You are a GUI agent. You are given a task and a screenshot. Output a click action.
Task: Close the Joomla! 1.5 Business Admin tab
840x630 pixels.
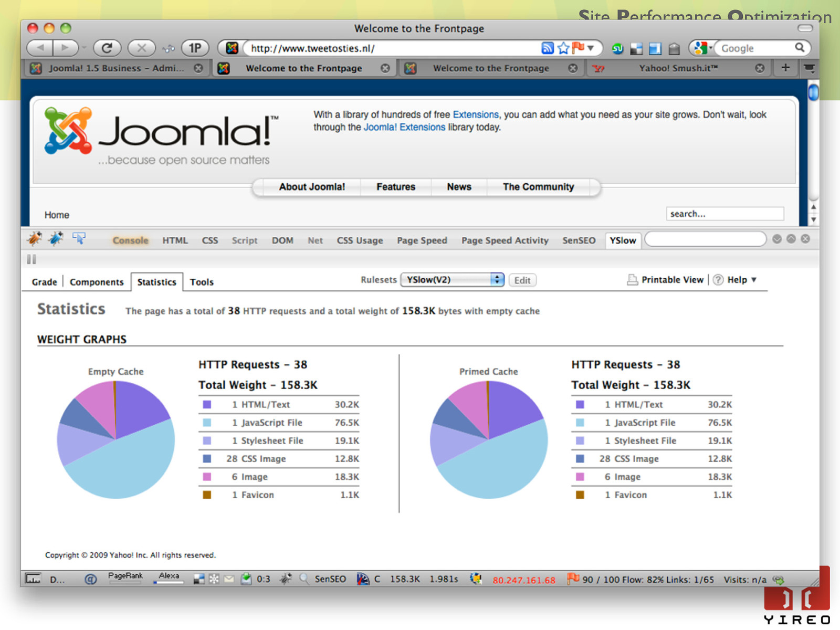tap(198, 68)
